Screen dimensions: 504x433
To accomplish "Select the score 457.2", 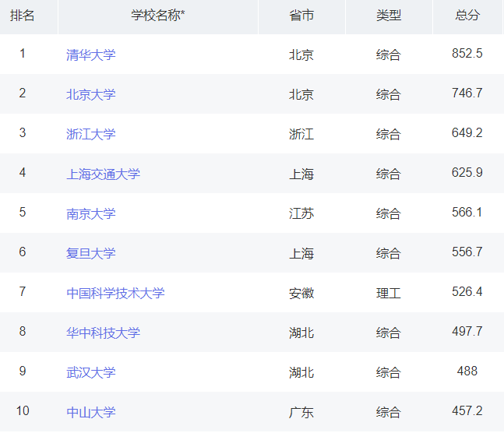I will click(467, 411).
